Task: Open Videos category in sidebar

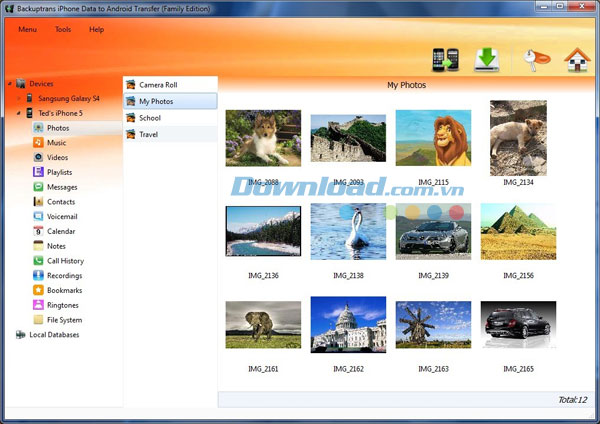Action: (58, 157)
